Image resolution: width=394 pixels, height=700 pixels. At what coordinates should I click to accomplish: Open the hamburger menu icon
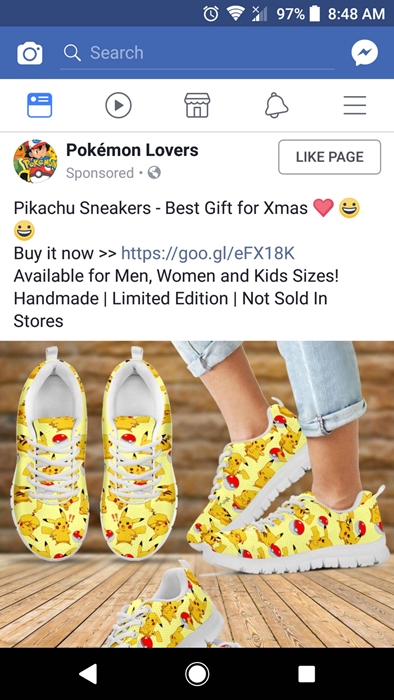pyautogui.click(x=355, y=106)
